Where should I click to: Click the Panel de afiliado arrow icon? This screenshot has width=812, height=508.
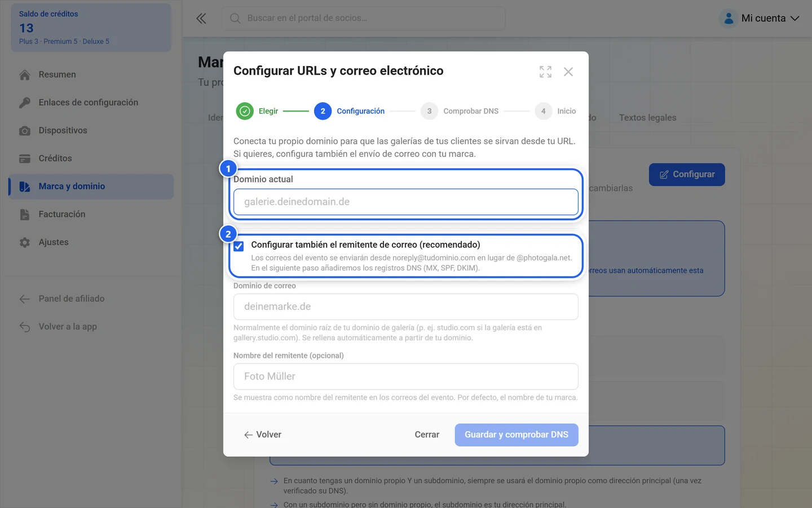(x=25, y=299)
